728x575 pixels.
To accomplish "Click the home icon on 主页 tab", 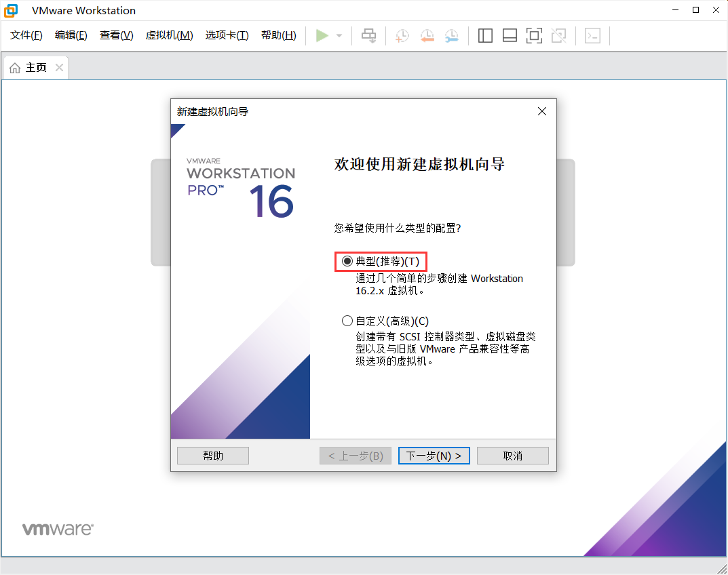I will click(x=15, y=68).
